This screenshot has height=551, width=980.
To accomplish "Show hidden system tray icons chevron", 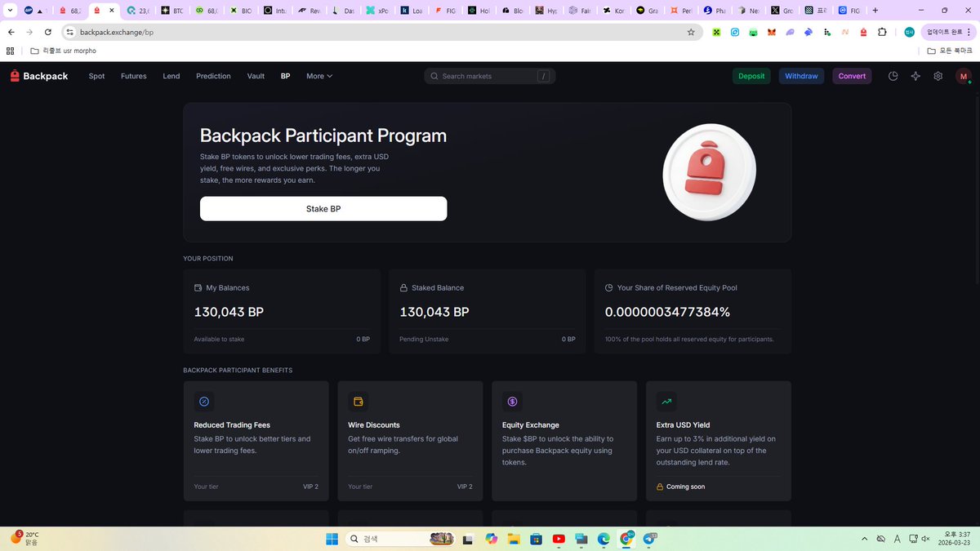I will [865, 539].
